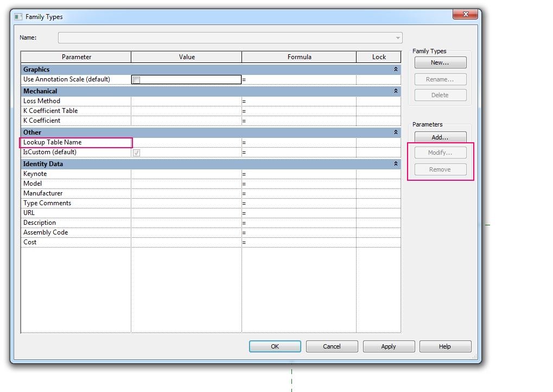Collapse the Mechanical parameter section
Image resolution: width=553 pixels, height=392 pixels.
(396, 90)
